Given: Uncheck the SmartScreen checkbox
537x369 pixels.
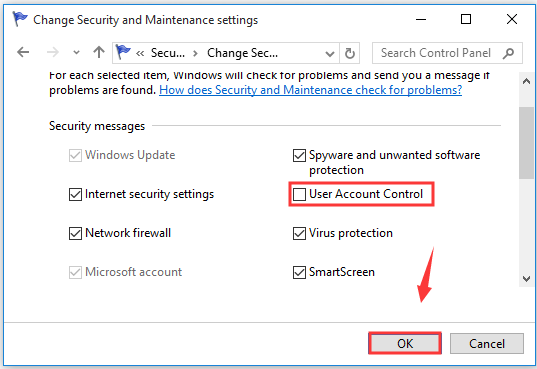Looking at the screenshot, I should point(299,272).
